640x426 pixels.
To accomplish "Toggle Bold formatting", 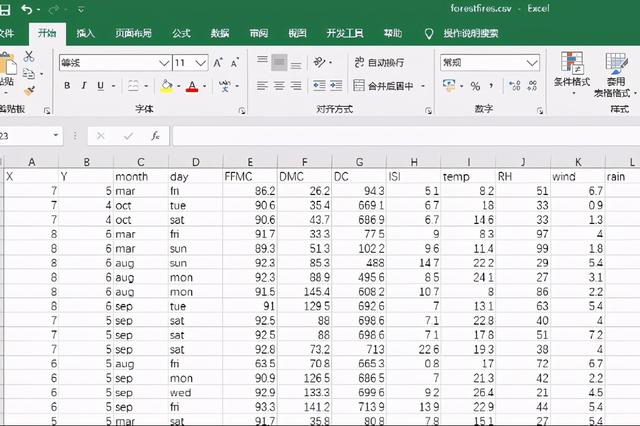I will [x=67, y=86].
